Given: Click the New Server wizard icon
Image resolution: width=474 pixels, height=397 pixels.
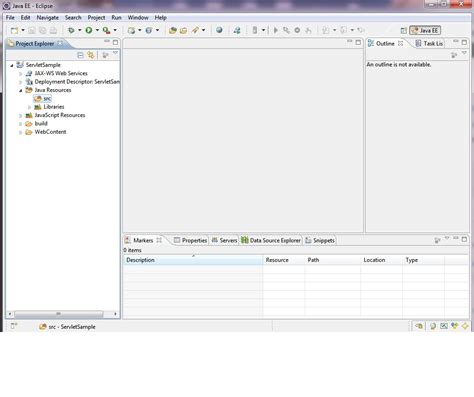Looking at the screenshot, I should click(x=132, y=30).
